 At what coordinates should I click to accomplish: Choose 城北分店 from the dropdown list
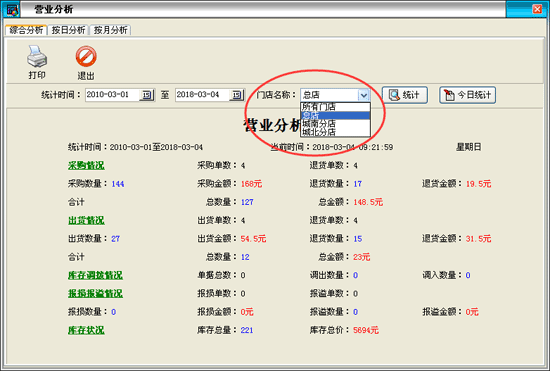tap(335, 132)
